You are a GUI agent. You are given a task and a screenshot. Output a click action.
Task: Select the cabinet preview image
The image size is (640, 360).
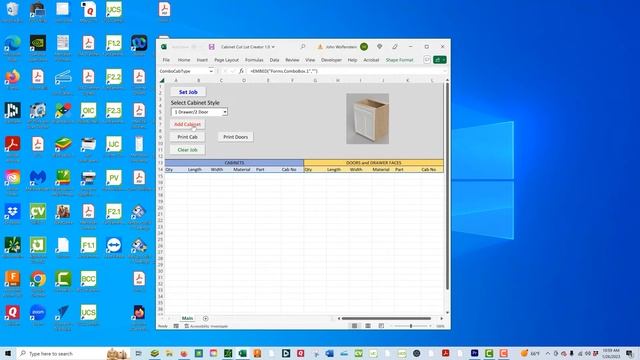pos(367,119)
